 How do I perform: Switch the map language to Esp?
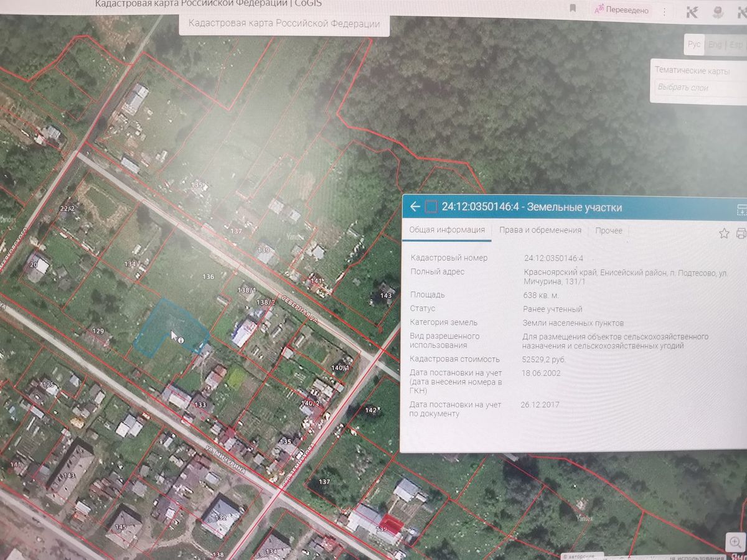[x=736, y=45]
